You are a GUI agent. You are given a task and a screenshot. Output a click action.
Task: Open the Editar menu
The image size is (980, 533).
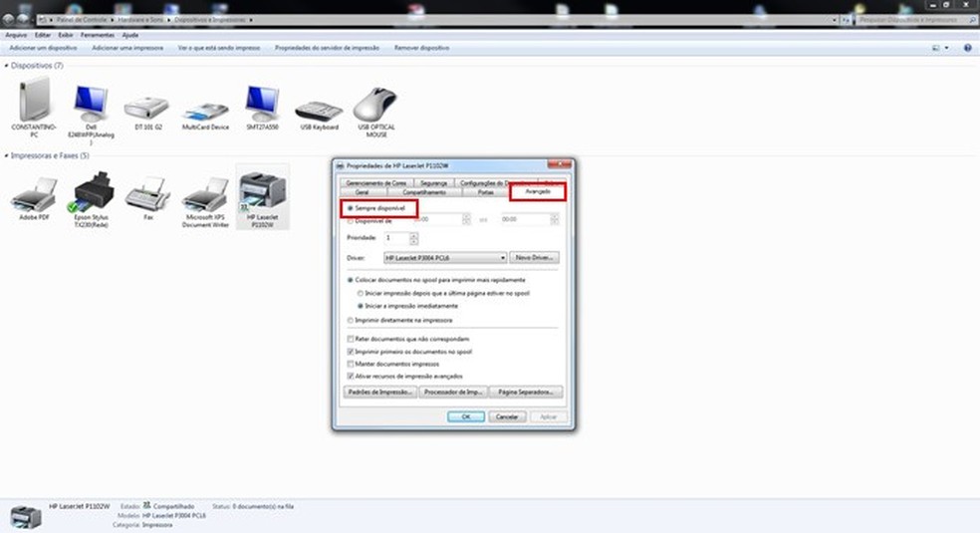click(43, 35)
